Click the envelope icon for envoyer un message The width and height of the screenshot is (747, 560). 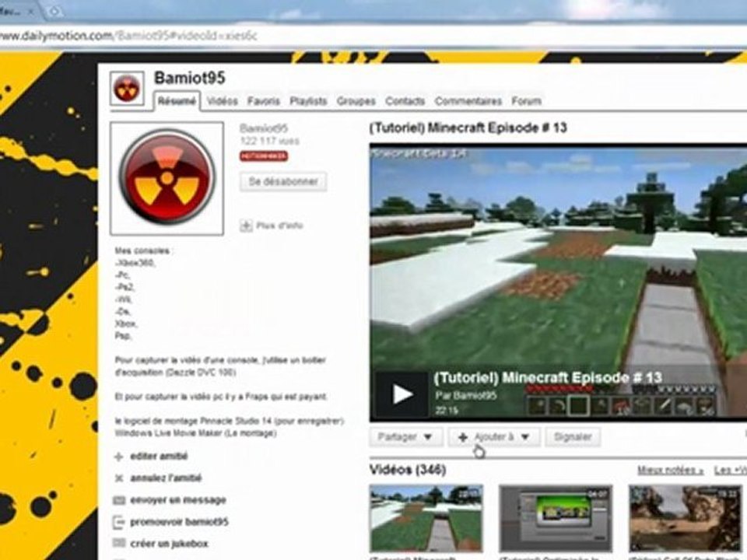pyautogui.click(x=118, y=500)
